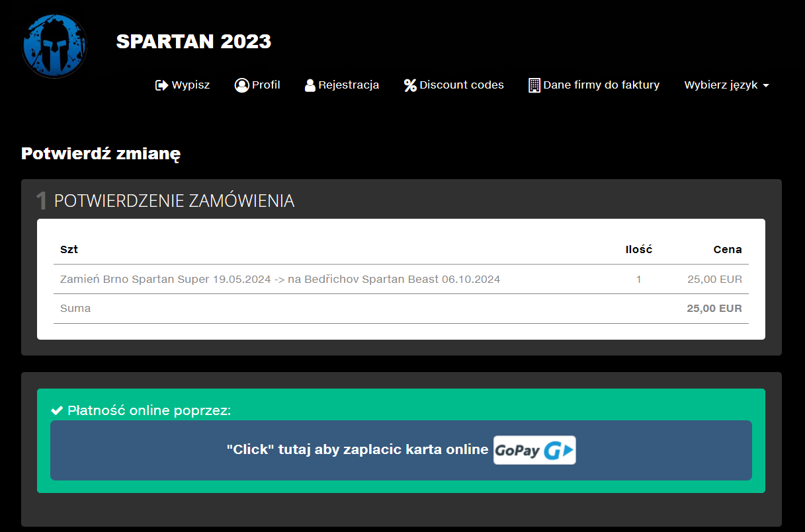Click the Szt column header
805x532 pixels.
tap(69, 249)
